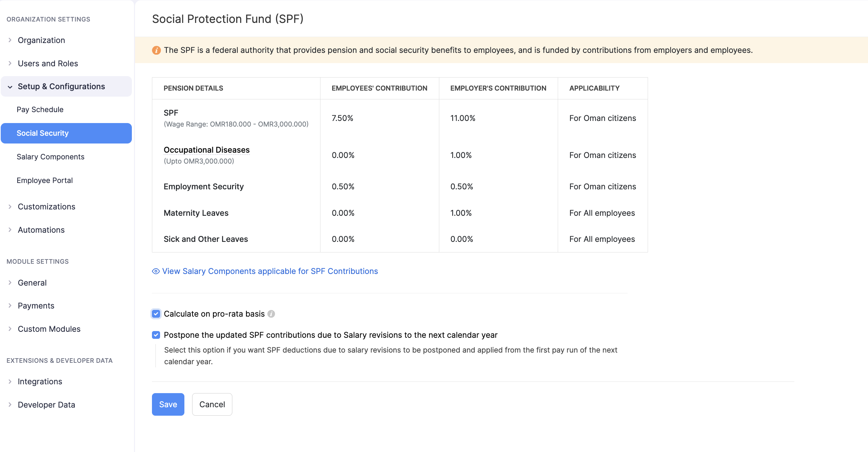The height and width of the screenshot is (452, 868).
Task: Save the SPF settings
Action: [168, 404]
